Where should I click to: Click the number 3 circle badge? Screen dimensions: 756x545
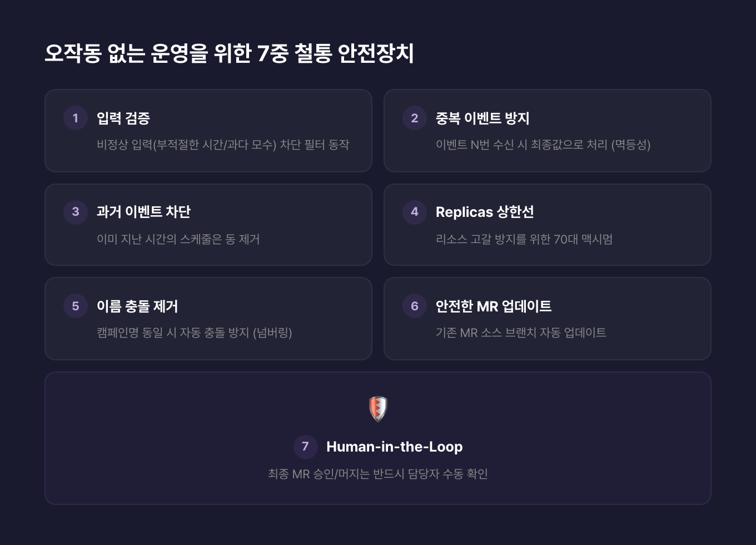point(76,212)
